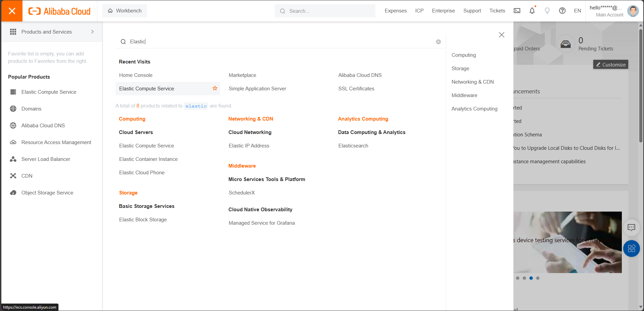Open Simple Application Server link

point(257,89)
